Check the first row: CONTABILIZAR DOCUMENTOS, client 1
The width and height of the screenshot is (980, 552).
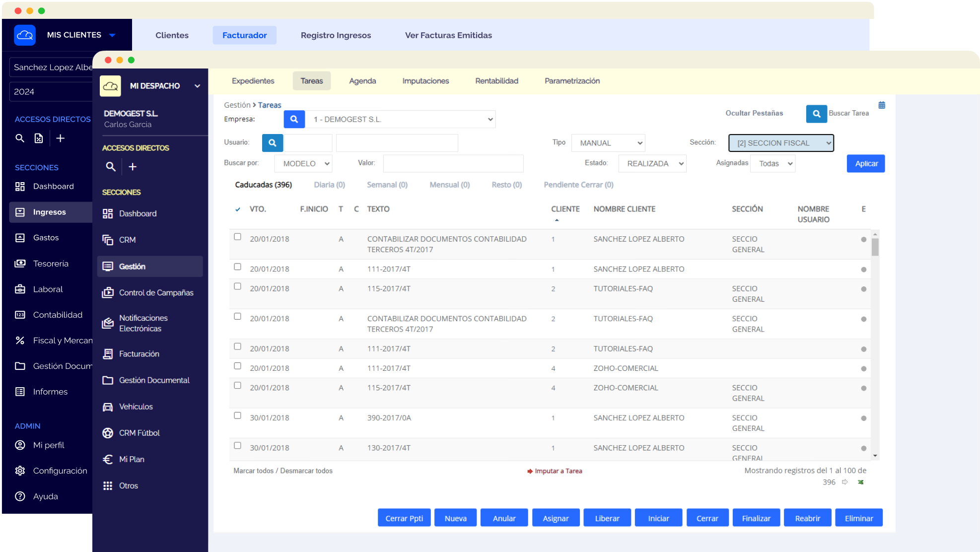pyautogui.click(x=237, y=237)
